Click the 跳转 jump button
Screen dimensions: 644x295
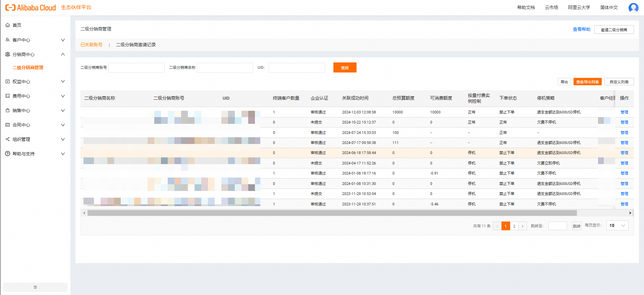tap(577, 226)
